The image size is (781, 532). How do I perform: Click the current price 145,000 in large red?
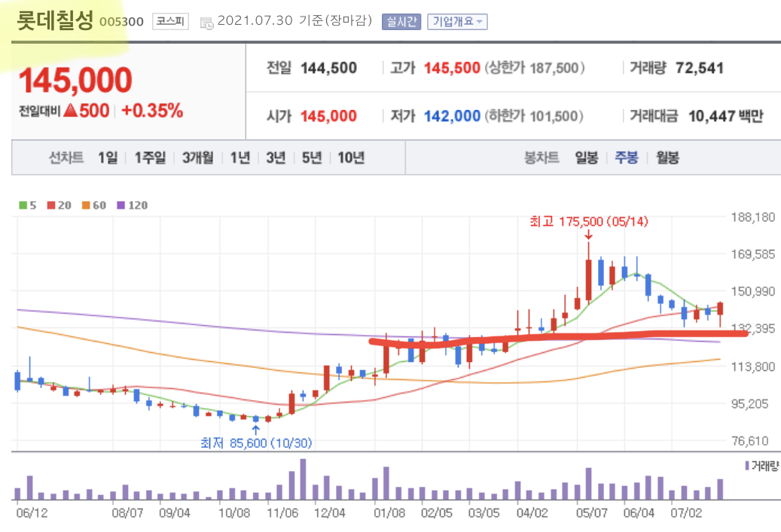pyautogui.click(x=76, y=80)
